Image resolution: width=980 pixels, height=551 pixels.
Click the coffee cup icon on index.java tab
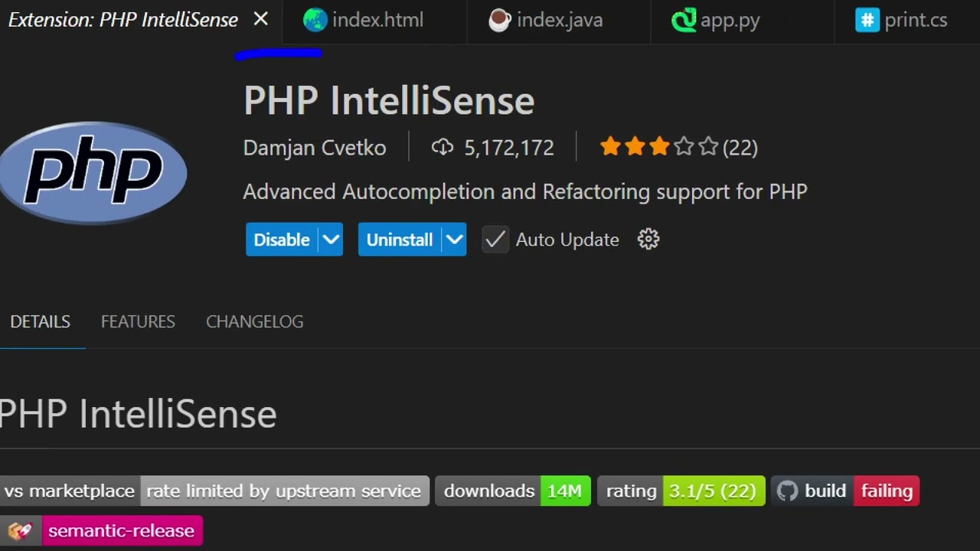[499, 20]
